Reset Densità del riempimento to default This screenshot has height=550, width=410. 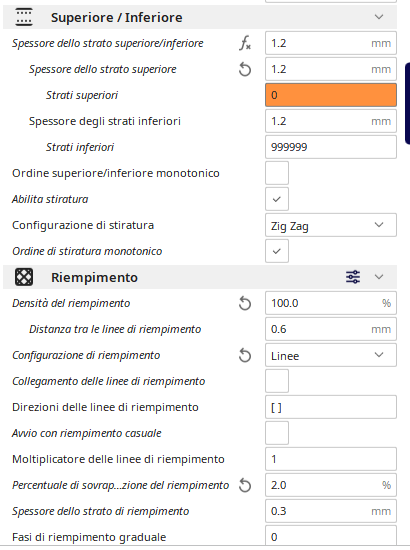[x=245, y=303]
